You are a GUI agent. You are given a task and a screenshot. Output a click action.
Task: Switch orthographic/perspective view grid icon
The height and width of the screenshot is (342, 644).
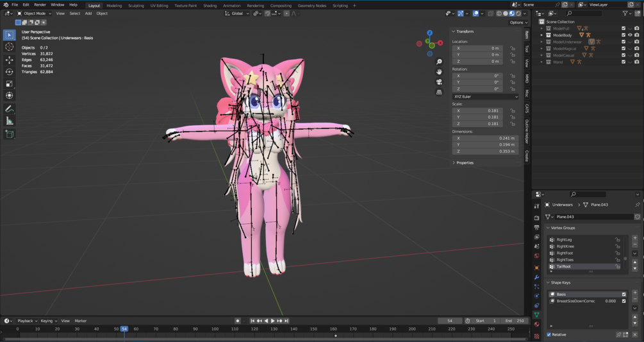439,92
